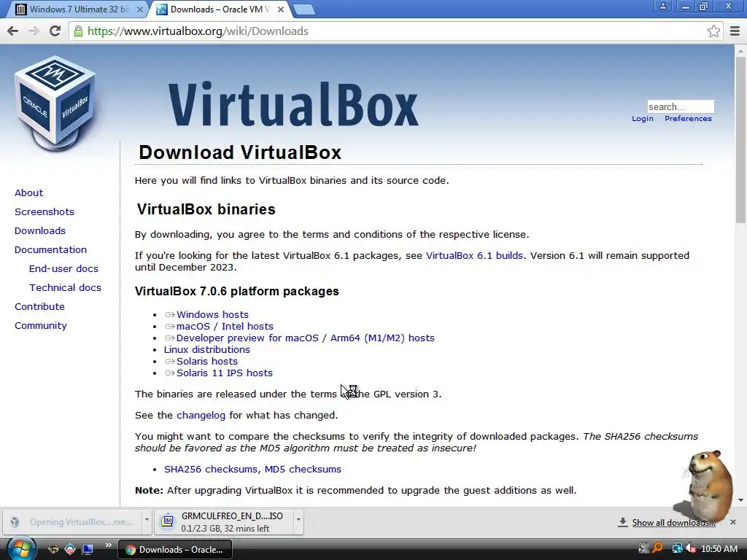Click the green padlock security icon

(x=78, y=31)
